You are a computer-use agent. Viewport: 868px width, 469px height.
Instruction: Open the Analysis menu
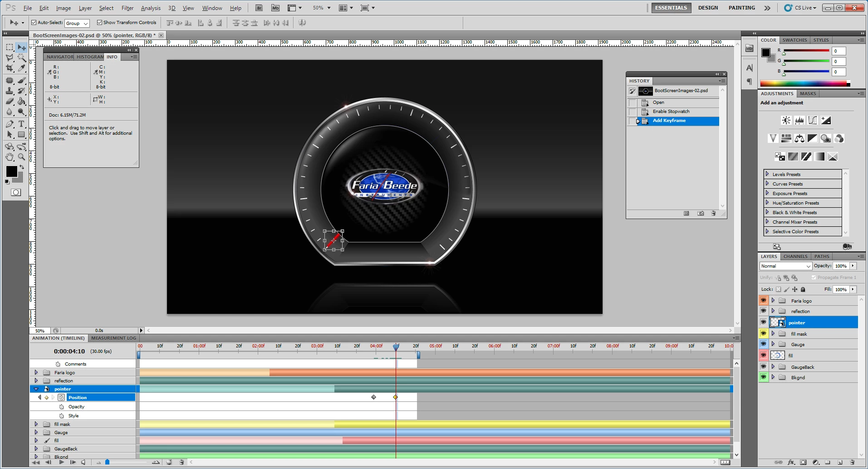(151, 8)
